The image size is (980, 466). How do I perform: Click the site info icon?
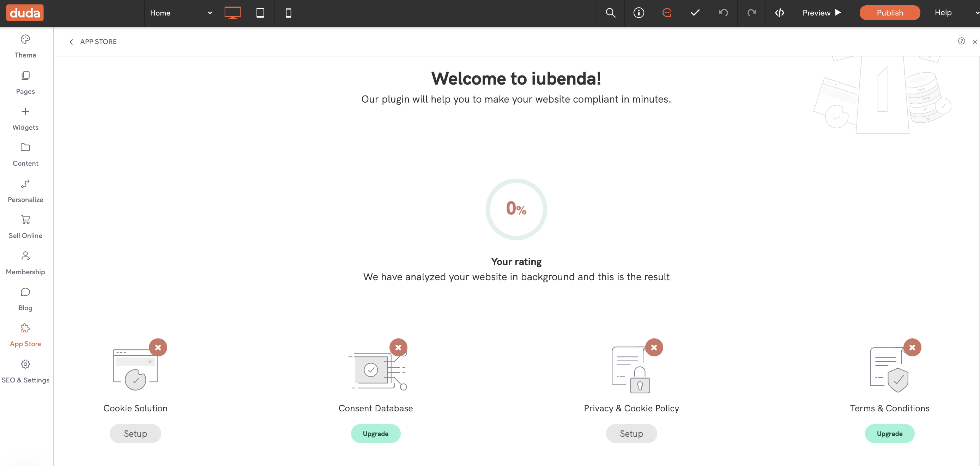point(639,13)
